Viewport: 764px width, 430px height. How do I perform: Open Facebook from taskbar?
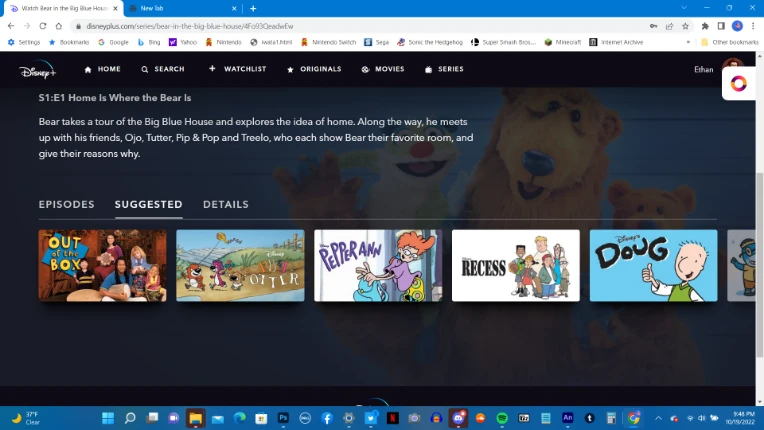click(x=327, y=418)
